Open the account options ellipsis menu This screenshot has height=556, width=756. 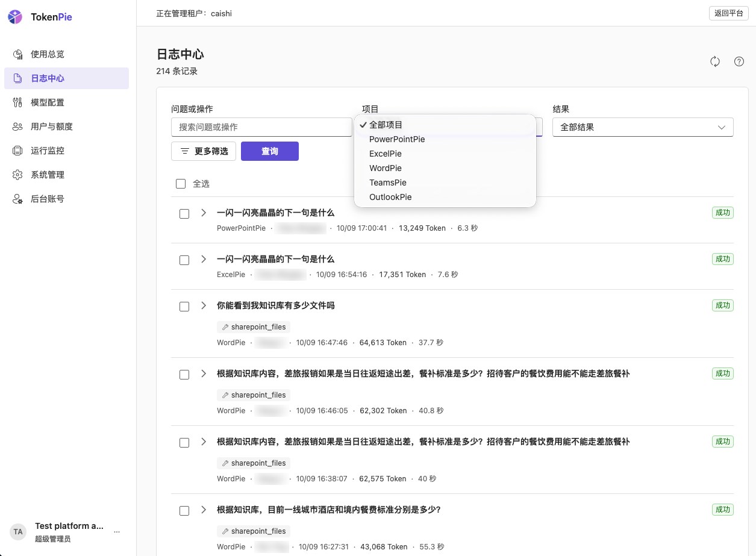coord(117,532)
